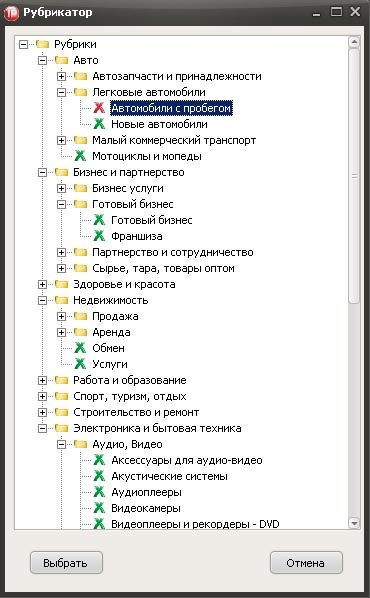The image size is (370, 598).
Task: Maximize the Рубрикатор window
Action: click(336, 12)
